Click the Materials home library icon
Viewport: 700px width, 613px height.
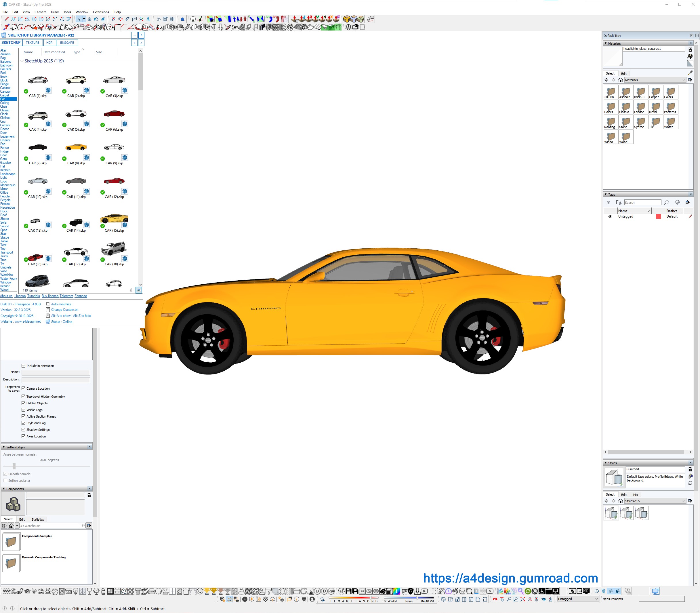[x=620, y=80]
